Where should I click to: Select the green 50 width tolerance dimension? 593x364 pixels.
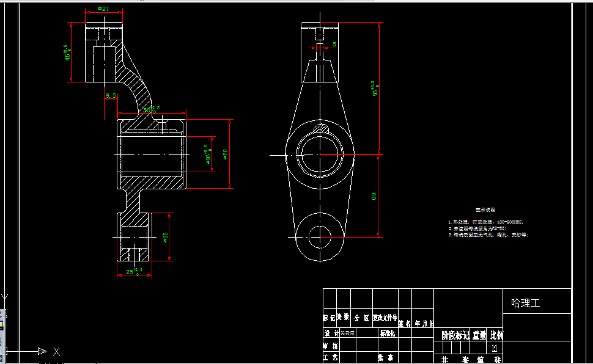(x=151, y=110)
